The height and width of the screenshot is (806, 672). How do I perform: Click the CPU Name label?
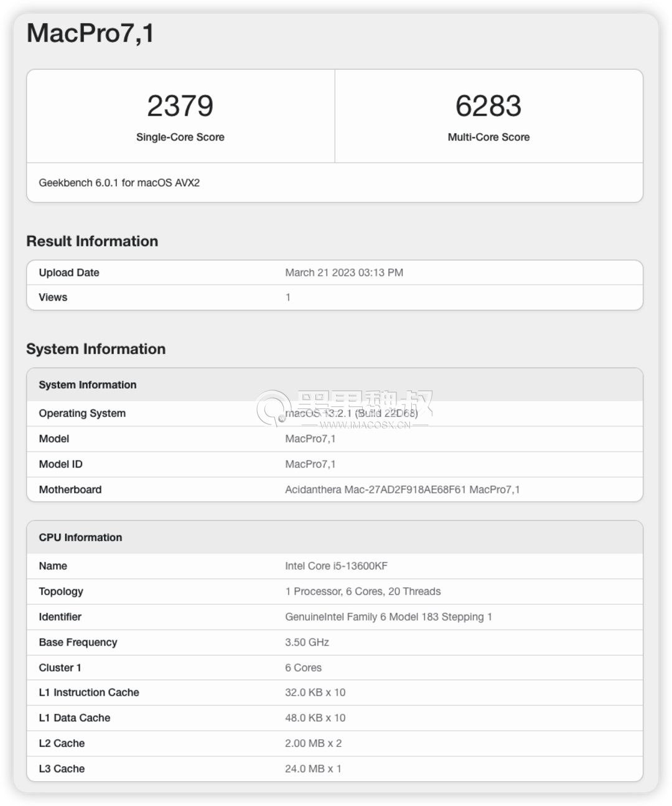coord(53,566)
